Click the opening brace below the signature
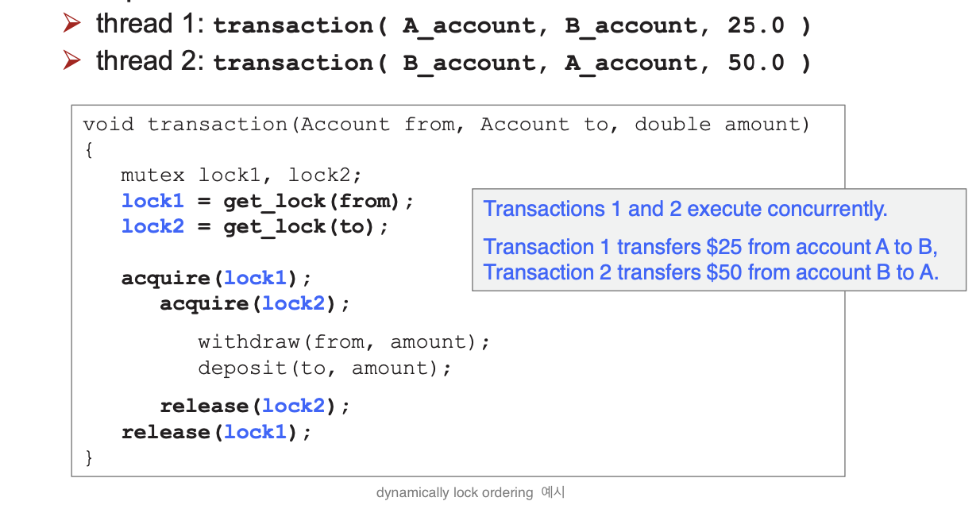The image size is (980, 505). (89, 149)
